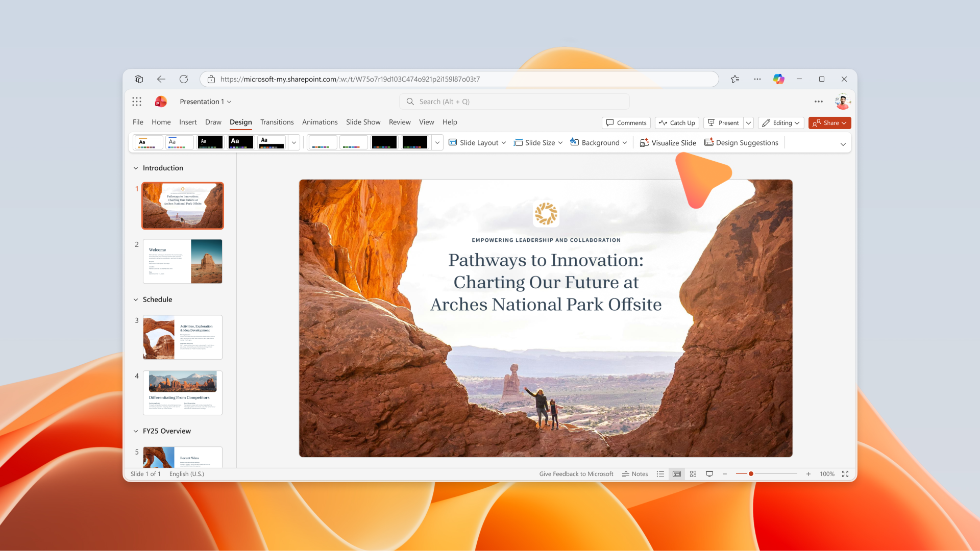Open Slide Layout dropdown
The height and width of the screenshot is (551, 980).
coord(477,142)
